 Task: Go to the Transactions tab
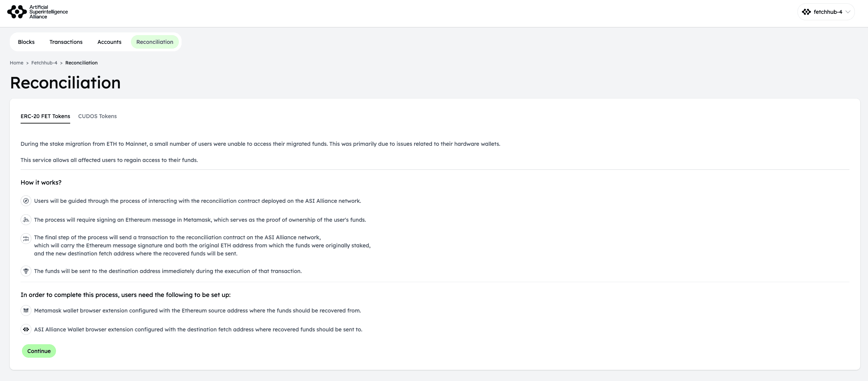pos(66,42)
